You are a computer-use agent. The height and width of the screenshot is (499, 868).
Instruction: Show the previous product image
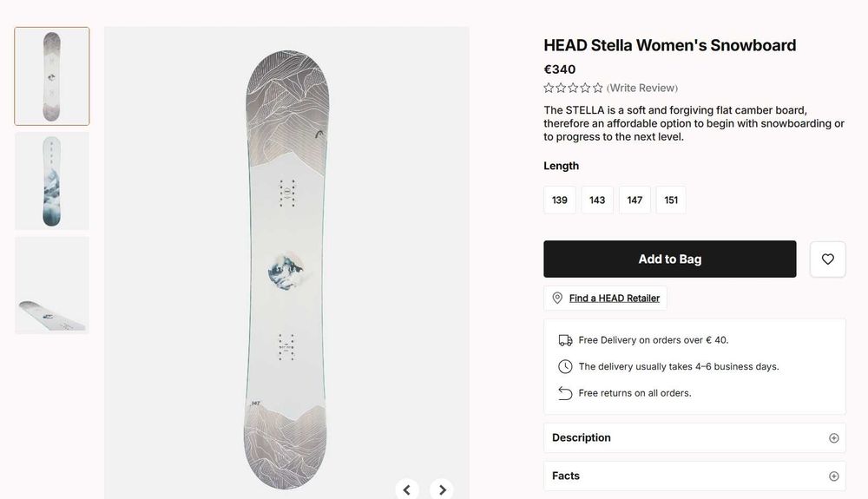click(x=406, y=489)
